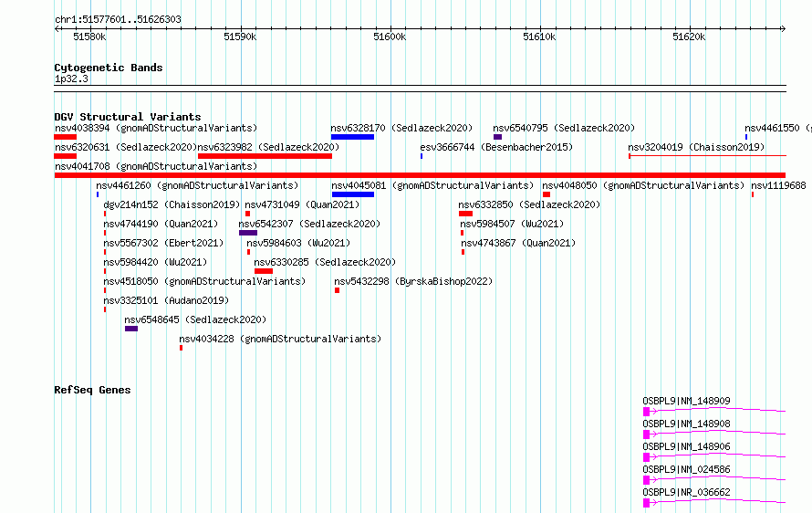This screenshot has height=513, width=812.
Task: Open the nsv6540795 Sedlazeck2020 variant label
Action: [x=564, y=128]
